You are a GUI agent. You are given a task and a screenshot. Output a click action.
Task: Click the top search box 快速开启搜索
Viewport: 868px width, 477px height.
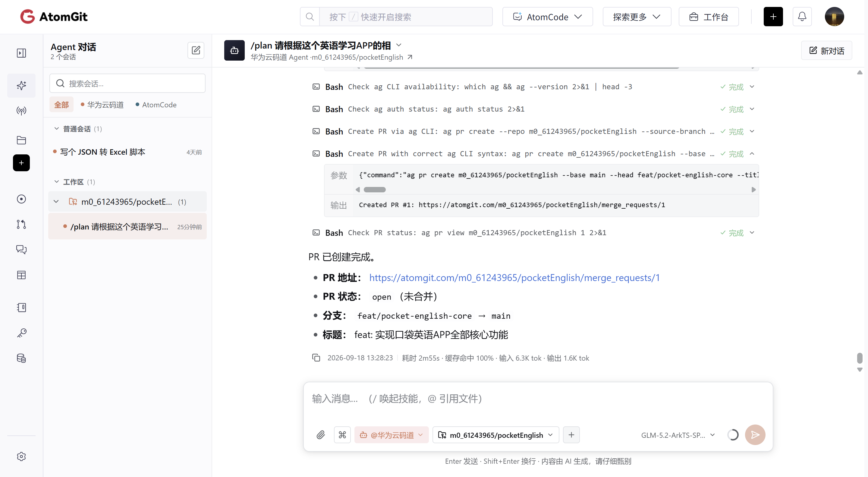point(406,17)
